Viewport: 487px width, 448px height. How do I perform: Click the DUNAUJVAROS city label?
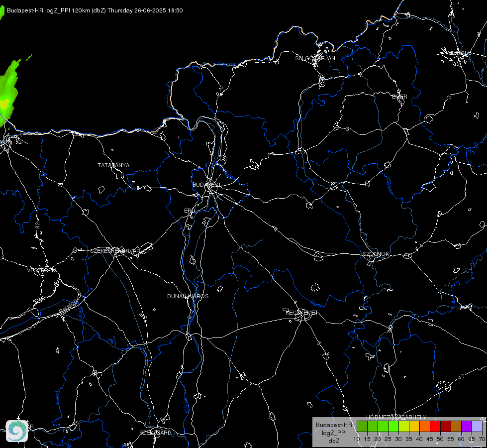[188, 296]
